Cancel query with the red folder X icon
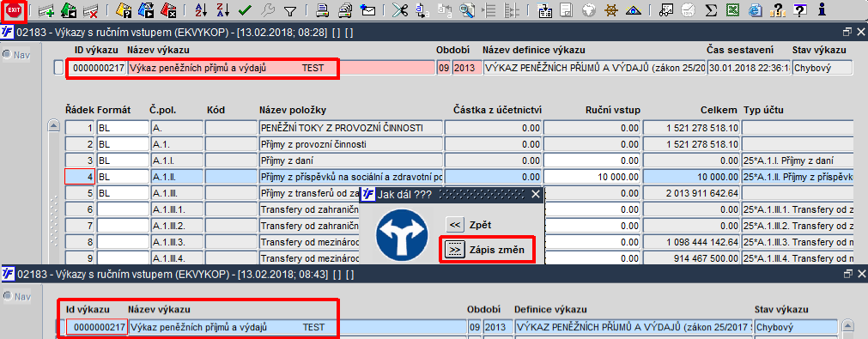The height and width of the screenshot is (339, 868). tap(168, 10)
